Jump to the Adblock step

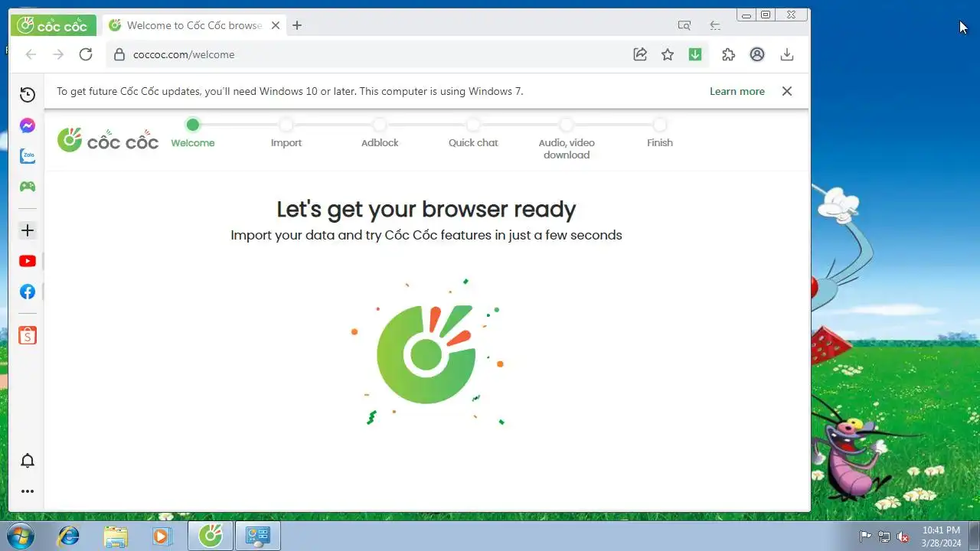tap(380, 133)
